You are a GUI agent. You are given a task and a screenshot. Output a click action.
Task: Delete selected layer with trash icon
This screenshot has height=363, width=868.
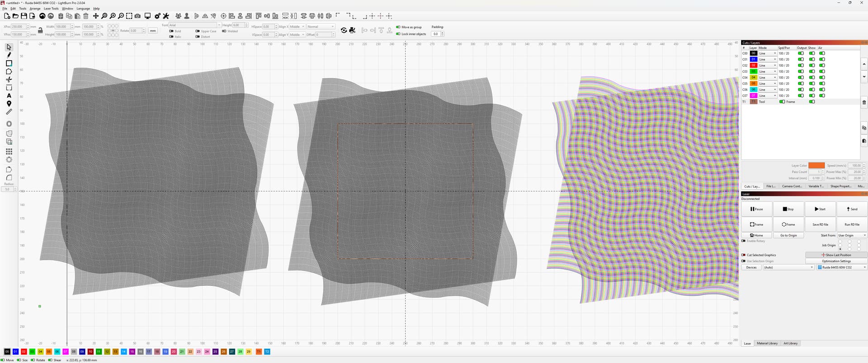[x=864, y=102]
